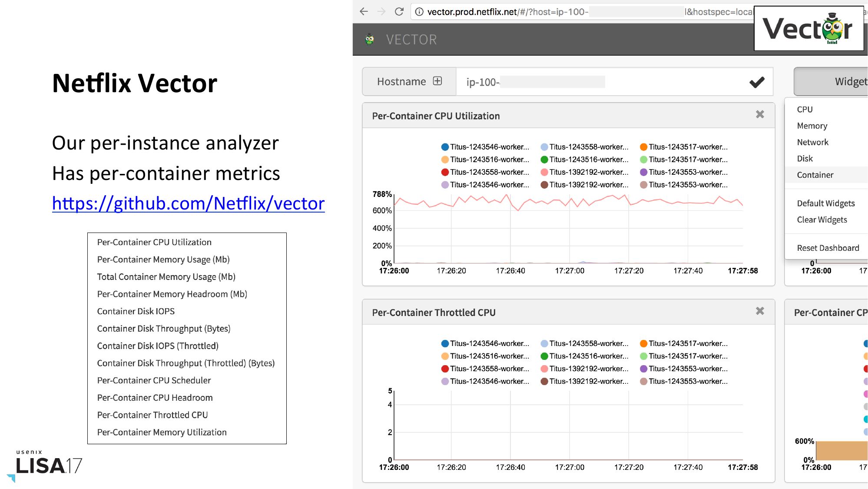This screenshot has height=489, width=868.
Task: Expand the CPU widget category
Action: pyautogui.click(x=805, y=110)
